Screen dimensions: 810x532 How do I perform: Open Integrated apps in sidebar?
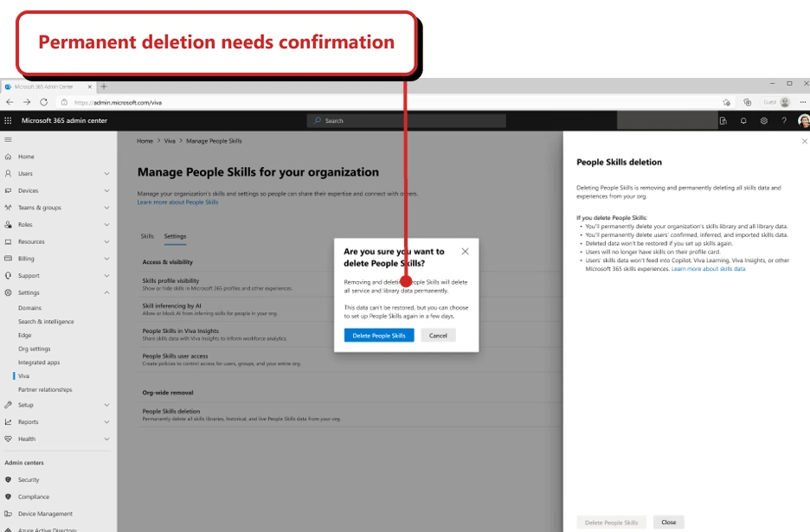(39, 362)
